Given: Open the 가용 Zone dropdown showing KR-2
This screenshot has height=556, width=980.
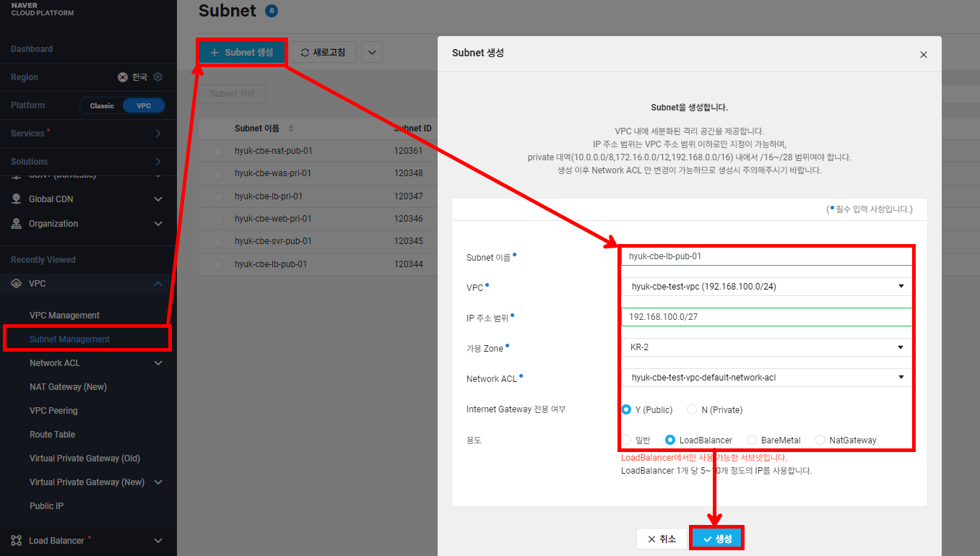Looking at the screenshot, I should [x=766, y=347].
